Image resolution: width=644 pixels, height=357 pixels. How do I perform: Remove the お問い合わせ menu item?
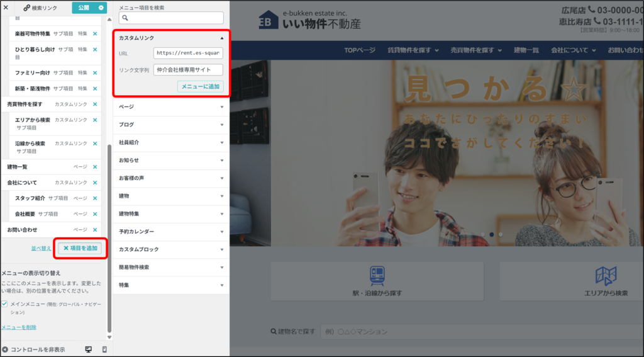pyautogui.click(x=95, y=230)
